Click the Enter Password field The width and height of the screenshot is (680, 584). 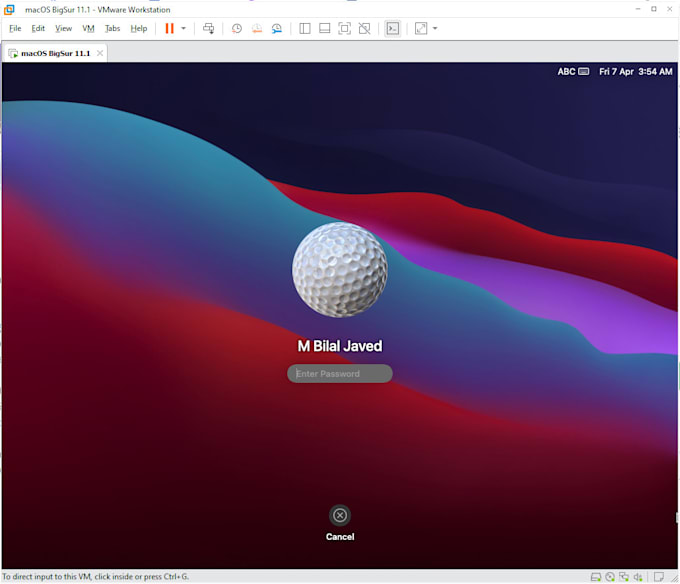tap(340, 374)
